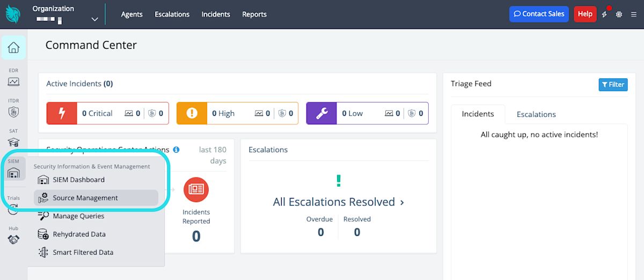The image size is (644, 280).
Task: Click the green exclamation mark under Escalations
Action: [339, 181]
